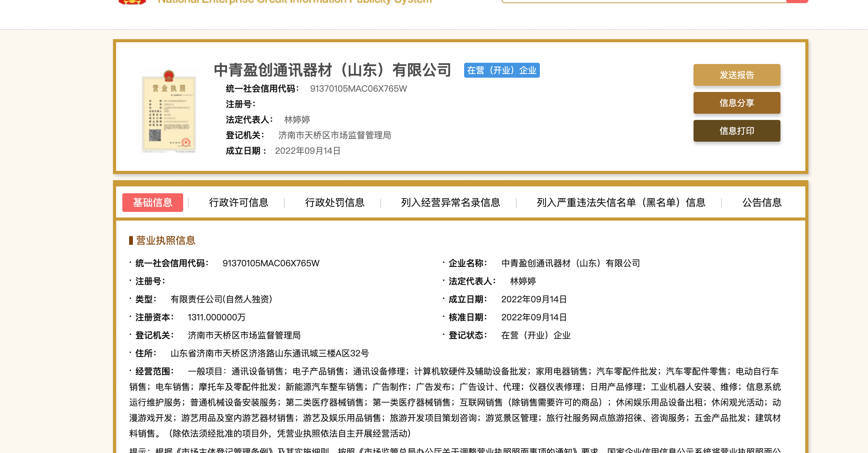Click the business license thumbnail image
868x453 pixels.
tap(169, 112)
